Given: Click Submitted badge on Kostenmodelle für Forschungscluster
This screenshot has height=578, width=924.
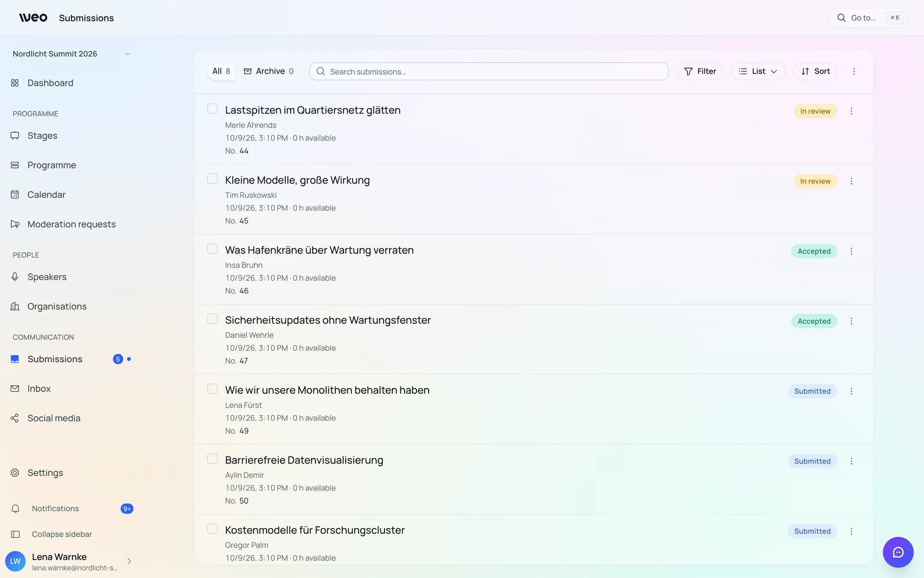Looking at the screenshot, I should (812, 531).
